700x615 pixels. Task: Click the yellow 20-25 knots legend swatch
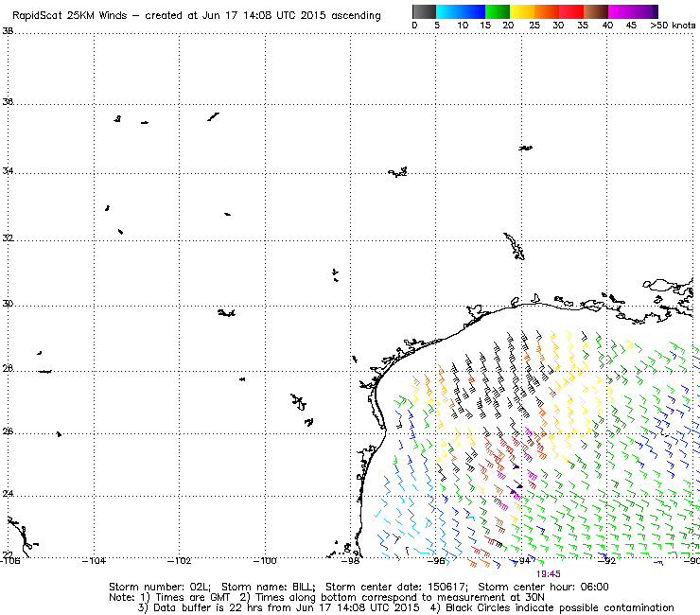tap(522, 11)
